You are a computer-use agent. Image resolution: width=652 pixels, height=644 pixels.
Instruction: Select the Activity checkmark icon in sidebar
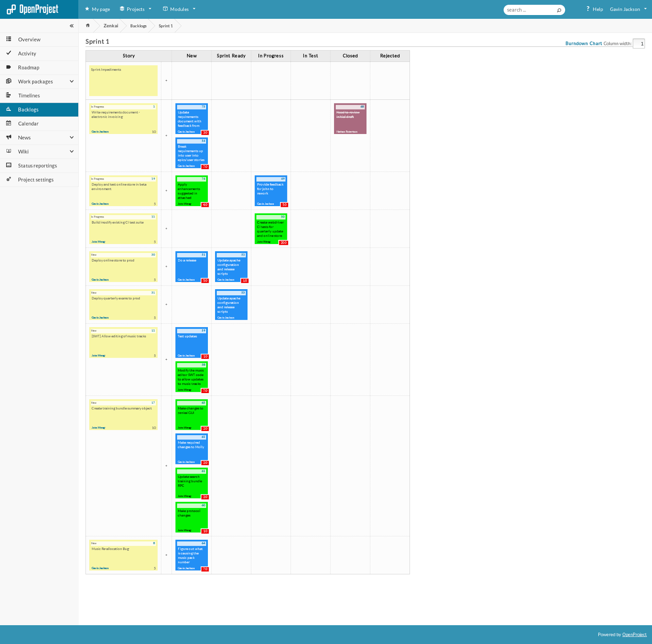click(9, 53)
